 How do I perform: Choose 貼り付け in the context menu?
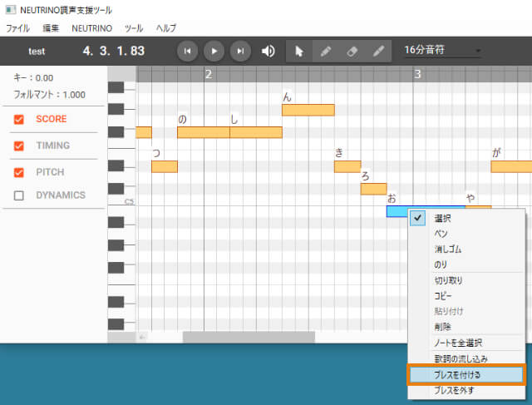point(466,311)
